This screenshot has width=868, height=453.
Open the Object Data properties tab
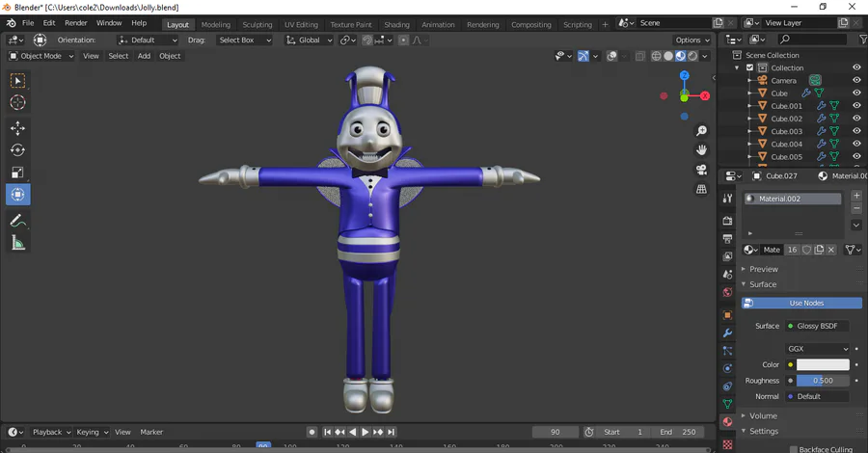coord(727,404)
